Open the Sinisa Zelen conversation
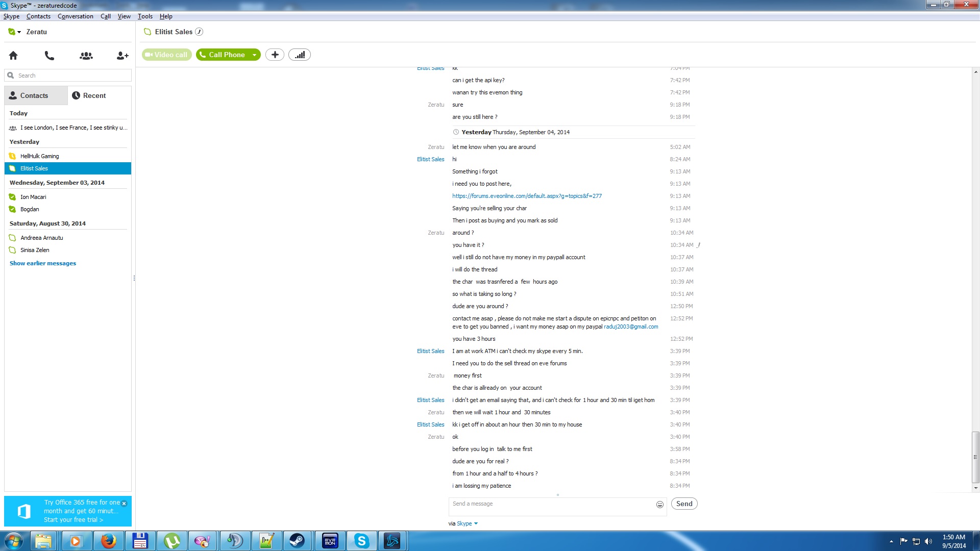980x551 pixels. tap(68, 250)
